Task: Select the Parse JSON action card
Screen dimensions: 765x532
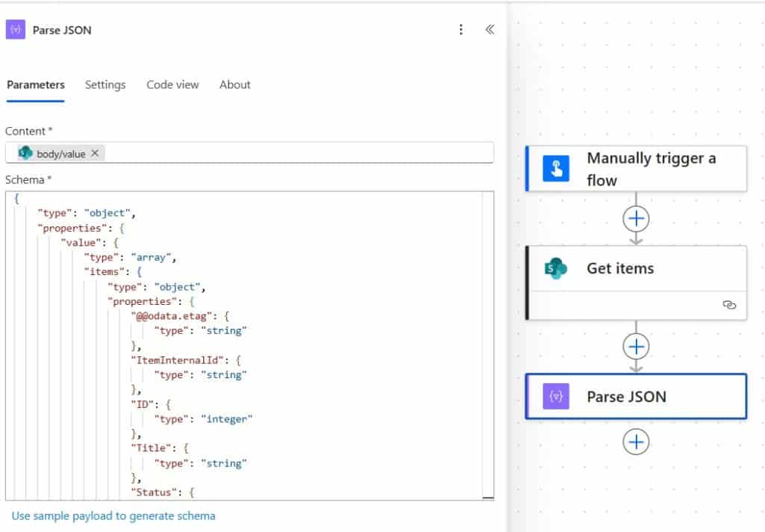Action: [636, 396]
